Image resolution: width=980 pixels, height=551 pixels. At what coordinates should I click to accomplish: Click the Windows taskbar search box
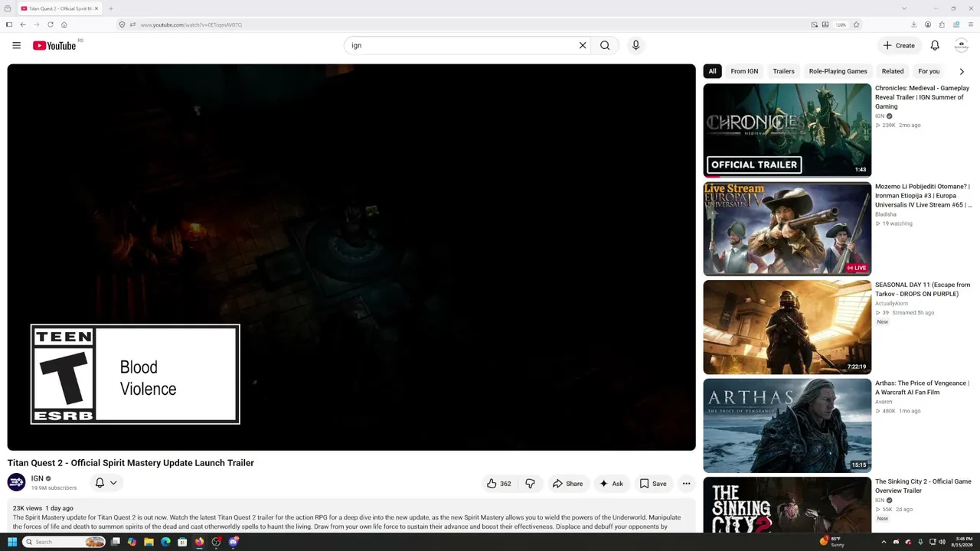pos(64,542)
